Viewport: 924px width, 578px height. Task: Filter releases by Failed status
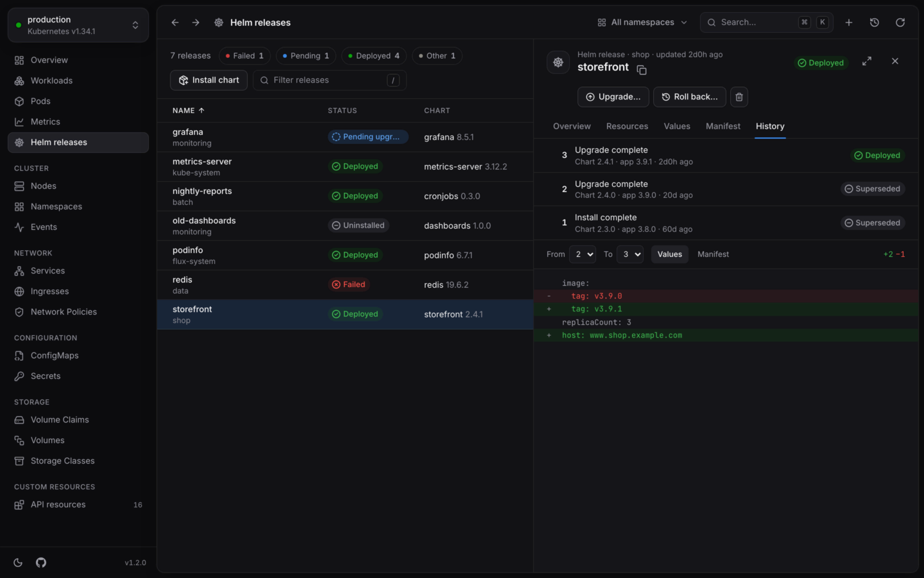tap(244, 56)
